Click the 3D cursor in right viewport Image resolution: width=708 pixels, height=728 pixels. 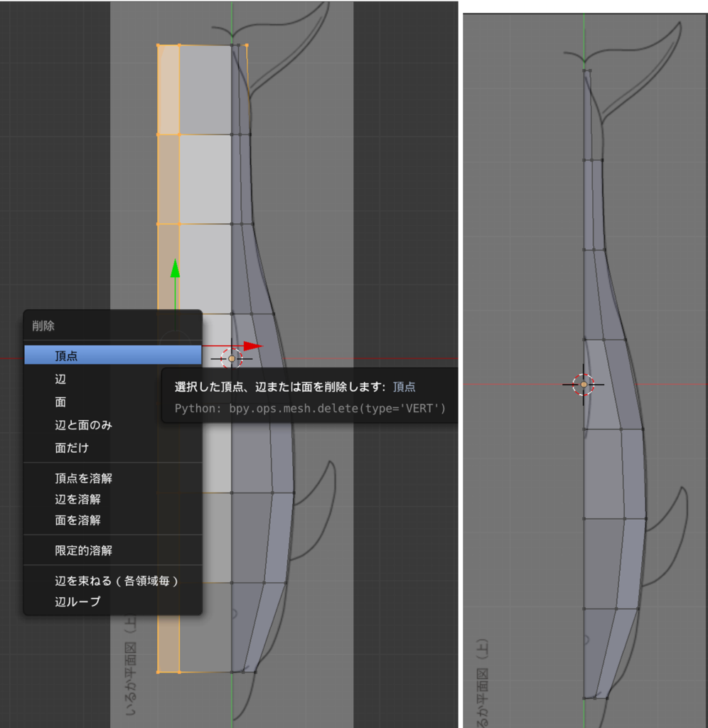click(584, 385)
